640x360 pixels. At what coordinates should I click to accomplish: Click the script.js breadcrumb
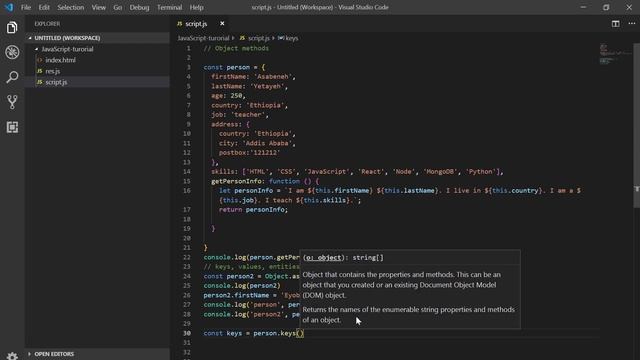click(255, 38)
